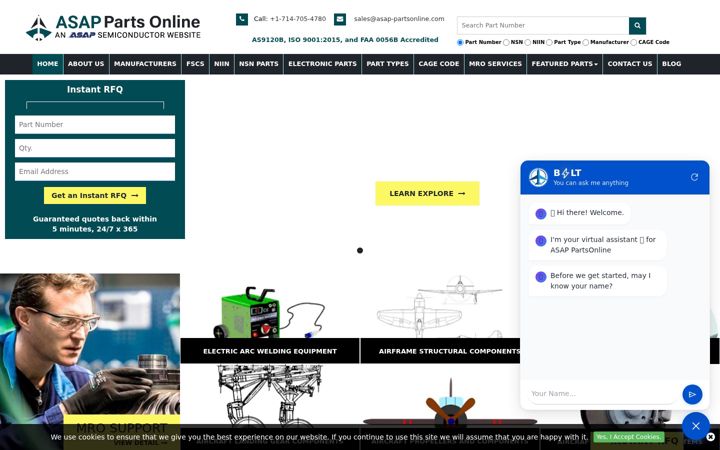Open the CAGE Code menu item
Viewport: 720px width, 450px height.
click(x=439, y=64)
